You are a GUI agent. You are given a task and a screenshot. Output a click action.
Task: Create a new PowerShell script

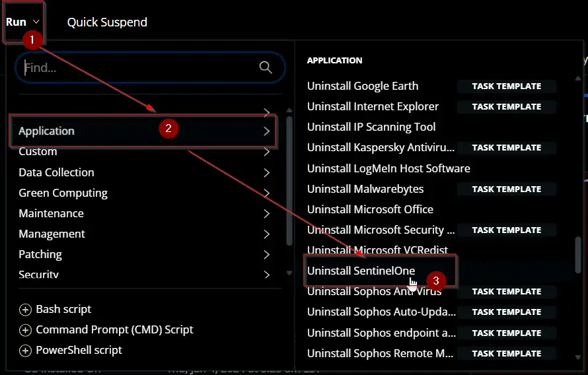(79, 350)
